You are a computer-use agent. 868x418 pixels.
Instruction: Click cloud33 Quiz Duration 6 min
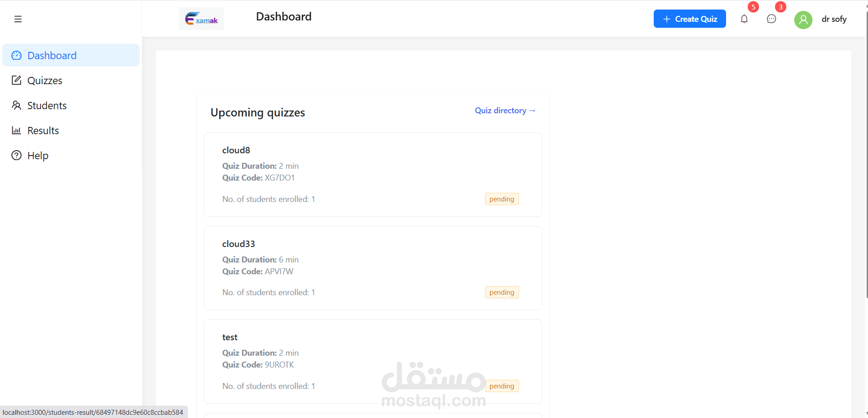[x=260, y=260]
